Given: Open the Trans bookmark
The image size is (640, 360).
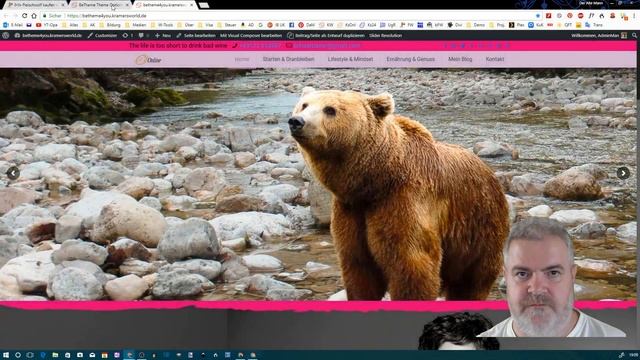Looking at the screenshot, I should click(x=594, y=25).
